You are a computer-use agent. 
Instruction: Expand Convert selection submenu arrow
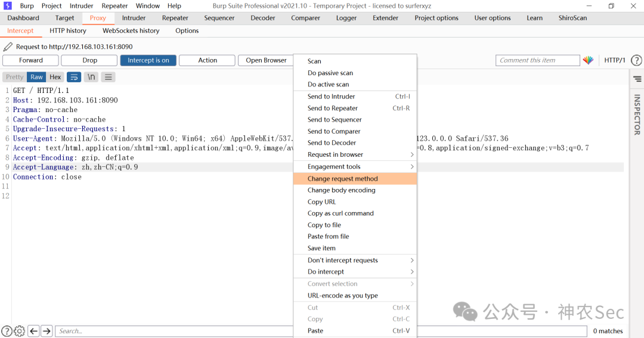click(x=412, y=284)
